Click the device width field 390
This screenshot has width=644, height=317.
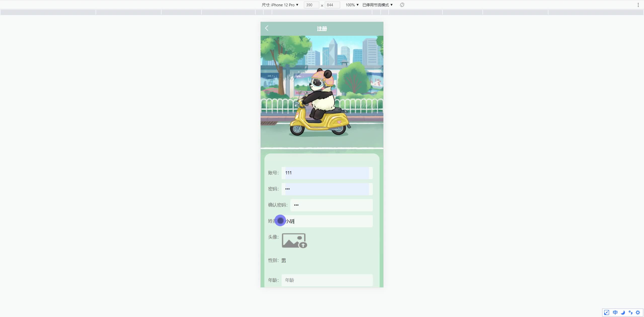[311, 5]
